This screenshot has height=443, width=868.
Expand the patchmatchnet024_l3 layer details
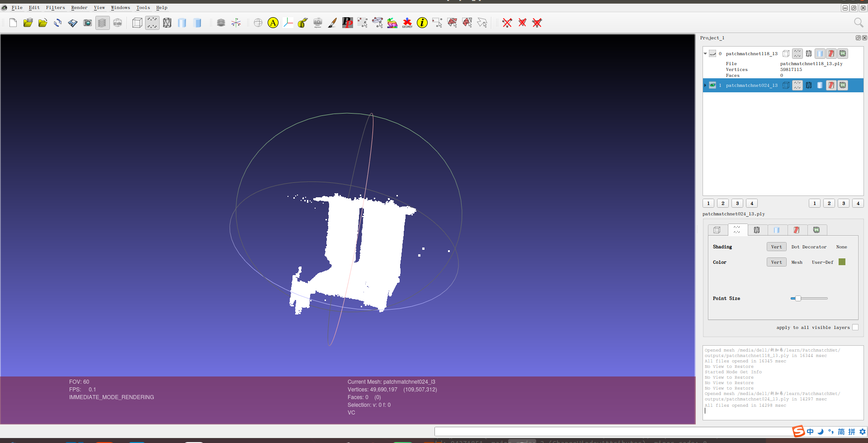[705, 85]
